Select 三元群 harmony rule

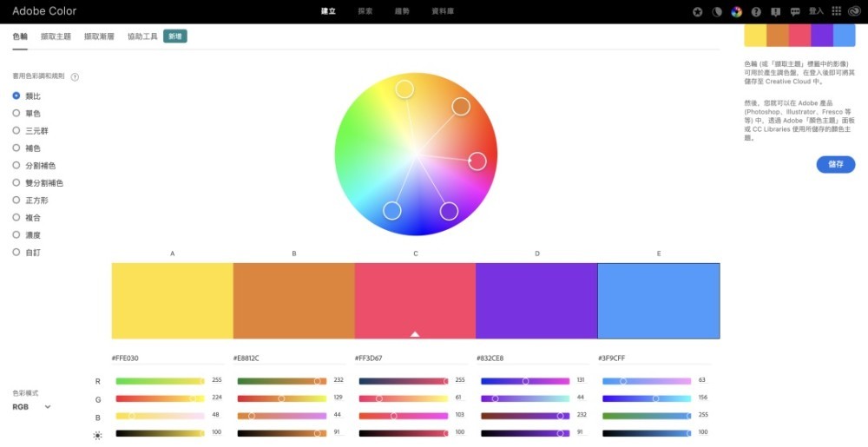(x=30, y=130)
